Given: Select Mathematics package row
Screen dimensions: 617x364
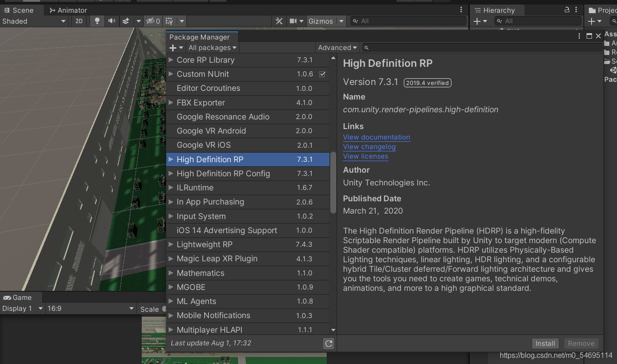Looking at the screenshot, I should [x=248, y=273].
